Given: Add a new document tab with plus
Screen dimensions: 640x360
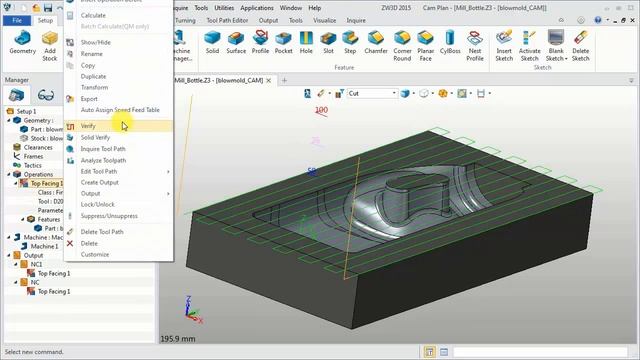Looking at the screenshot, I should [x=284, y=80].
